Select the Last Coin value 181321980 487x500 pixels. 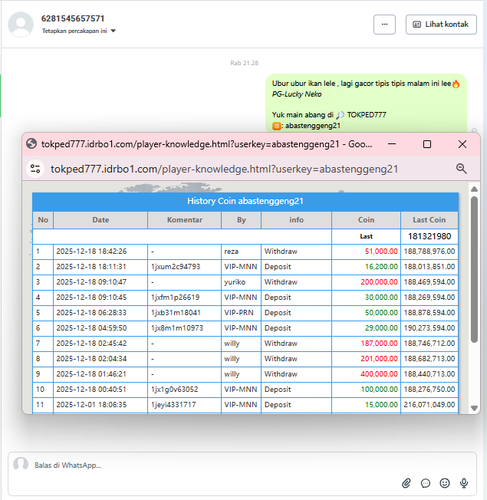pos(429,236)
